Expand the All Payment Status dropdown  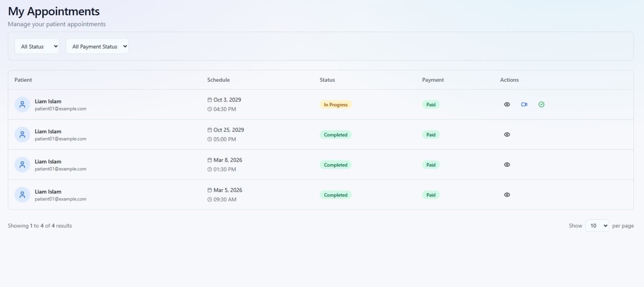97,46
